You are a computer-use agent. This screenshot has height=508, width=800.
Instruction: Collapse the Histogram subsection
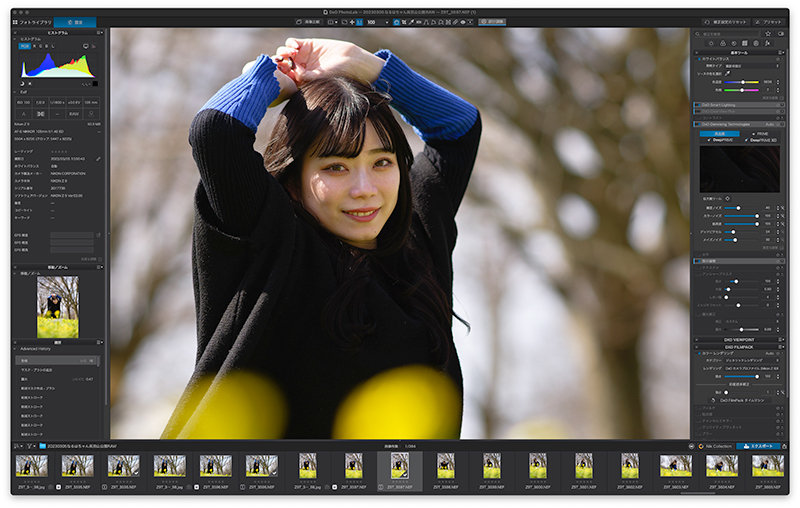point(15,39)
